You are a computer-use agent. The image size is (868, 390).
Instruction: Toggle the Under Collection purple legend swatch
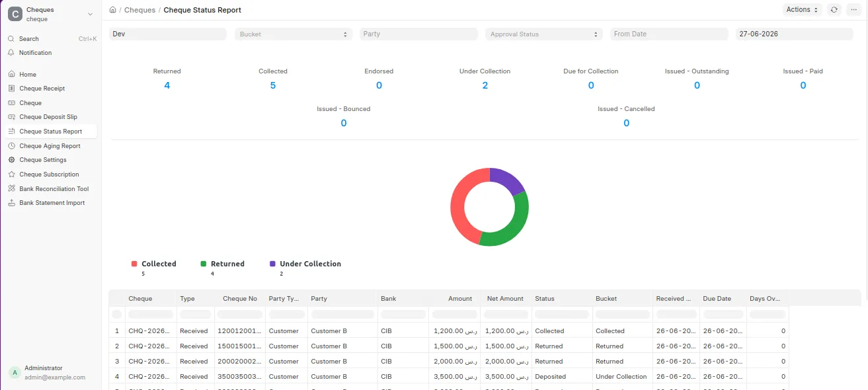(x=272, y=264)
